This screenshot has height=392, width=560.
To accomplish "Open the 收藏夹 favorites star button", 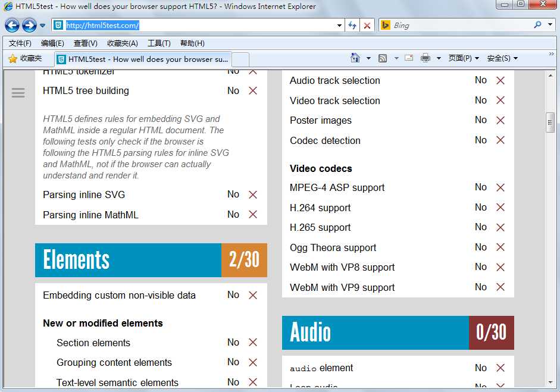I will [x=25, y=58].
